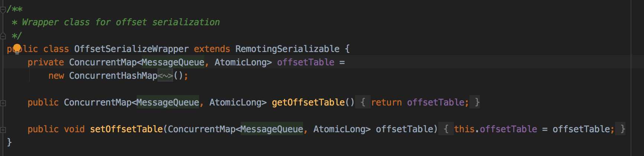This screenshot has width=644, height=156.
Task: Click the comment text 'Wrapper class for offset serialization'
Action: pyautogui.click(x=121, y=22)
